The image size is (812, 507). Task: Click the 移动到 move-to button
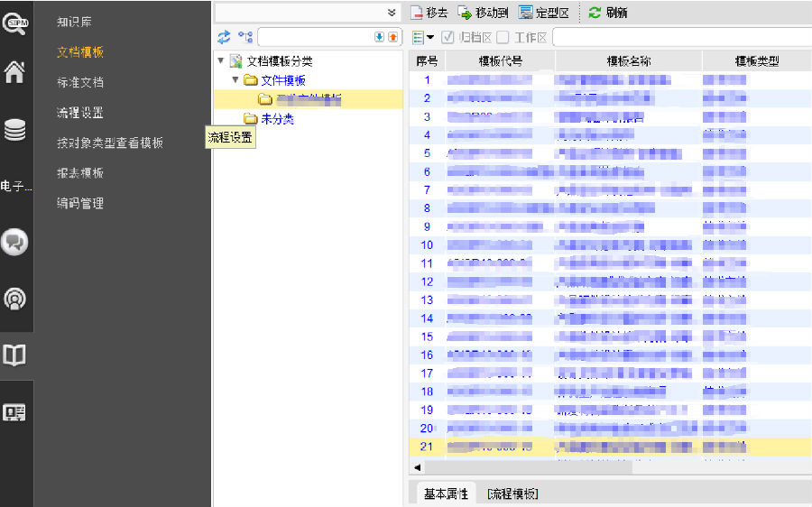click(x=484, y=13)
